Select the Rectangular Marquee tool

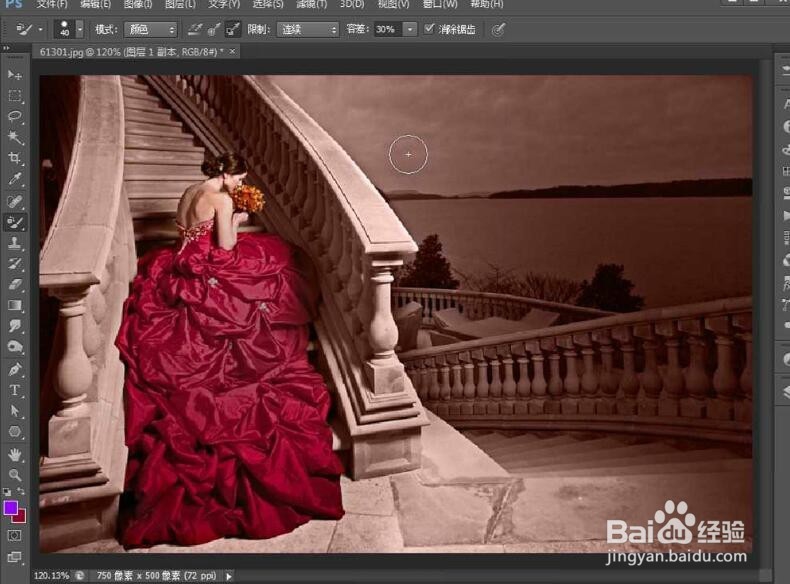(x=15, y=96)
